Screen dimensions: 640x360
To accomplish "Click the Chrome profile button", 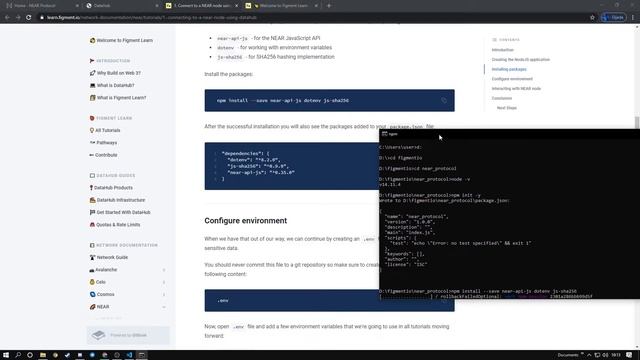I will tap(613, 18).
